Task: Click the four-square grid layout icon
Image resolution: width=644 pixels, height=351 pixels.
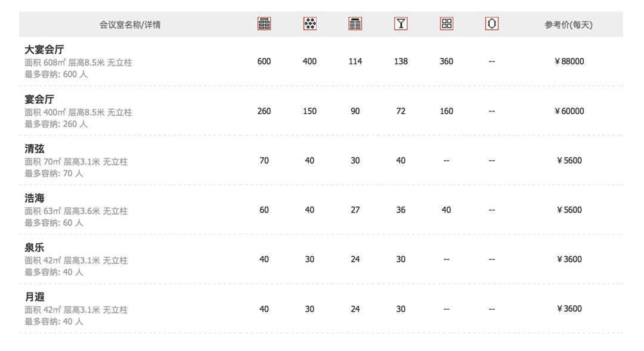Action: [x=447, y=24]
